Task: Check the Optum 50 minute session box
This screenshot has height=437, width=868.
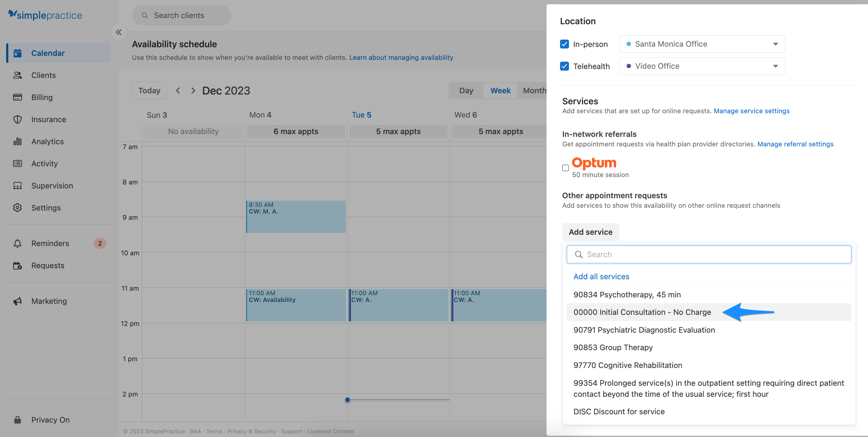Action: [565, 168]
